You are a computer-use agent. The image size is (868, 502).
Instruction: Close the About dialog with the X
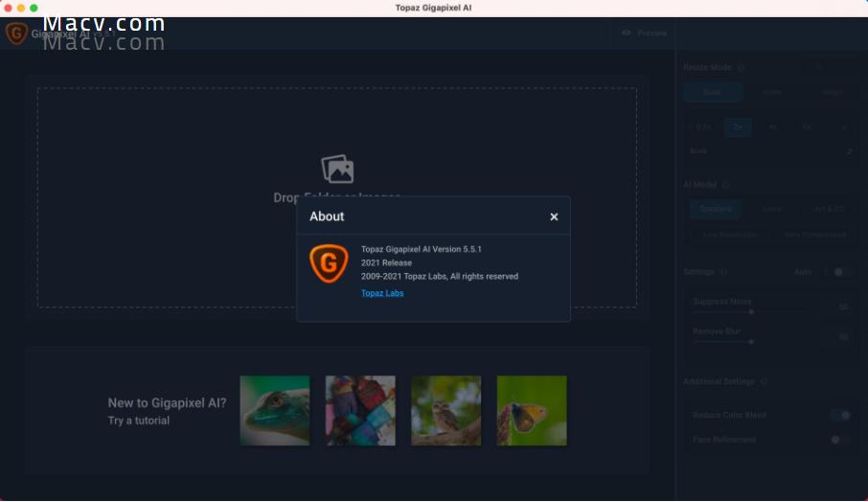(554, 217)
